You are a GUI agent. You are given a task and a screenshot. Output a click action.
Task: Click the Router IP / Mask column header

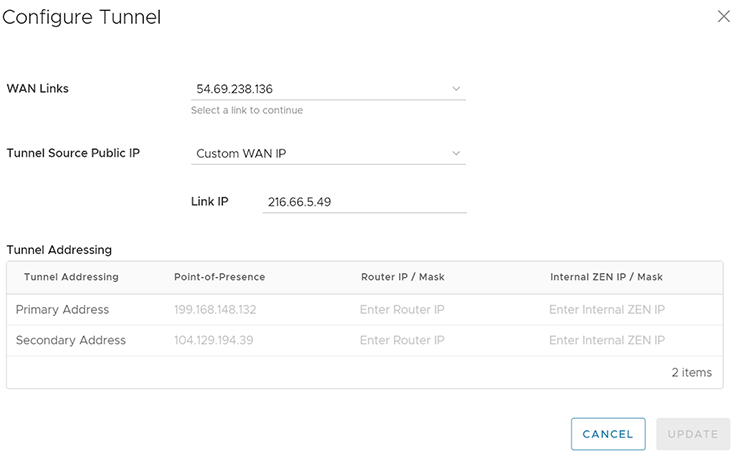[402, 277]
